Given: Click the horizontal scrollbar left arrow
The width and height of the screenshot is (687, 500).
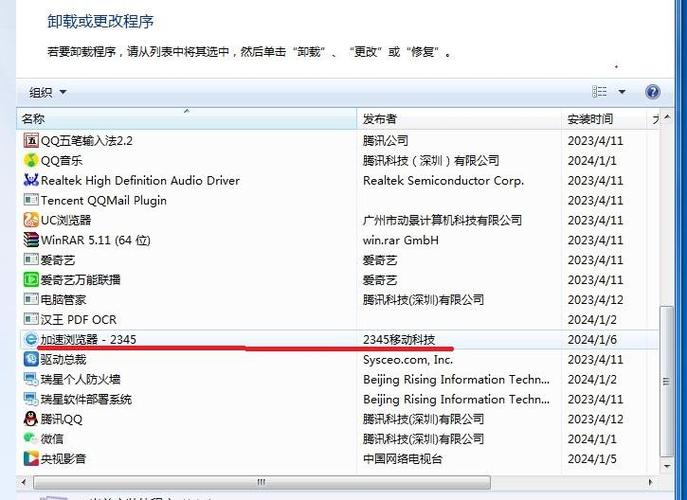Looking at the screenshot, I should (23, 482).
